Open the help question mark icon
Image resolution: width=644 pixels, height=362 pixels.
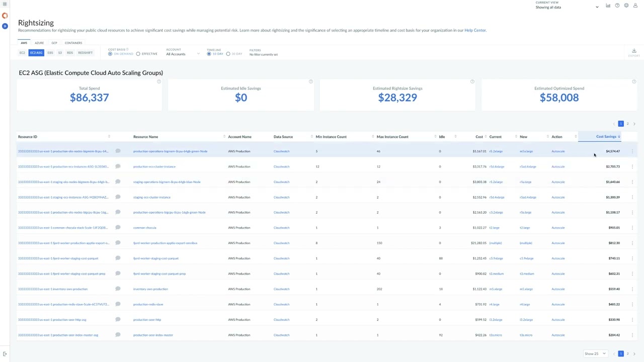tap(617, 6)
